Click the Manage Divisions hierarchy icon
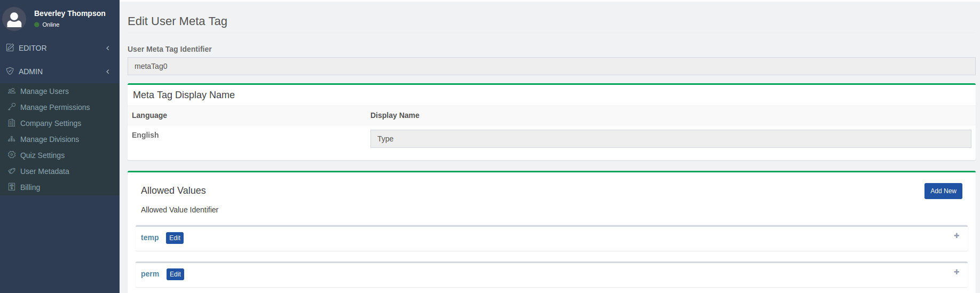Viewport: 980px width, 293px height. [12, 139]
